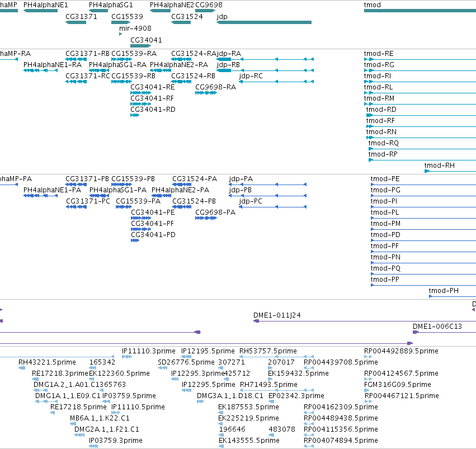Image resolution: width=476 pixels, height=449 pixels.
Task: Select the jdp-RC transcript label
Action: [251, 76]
